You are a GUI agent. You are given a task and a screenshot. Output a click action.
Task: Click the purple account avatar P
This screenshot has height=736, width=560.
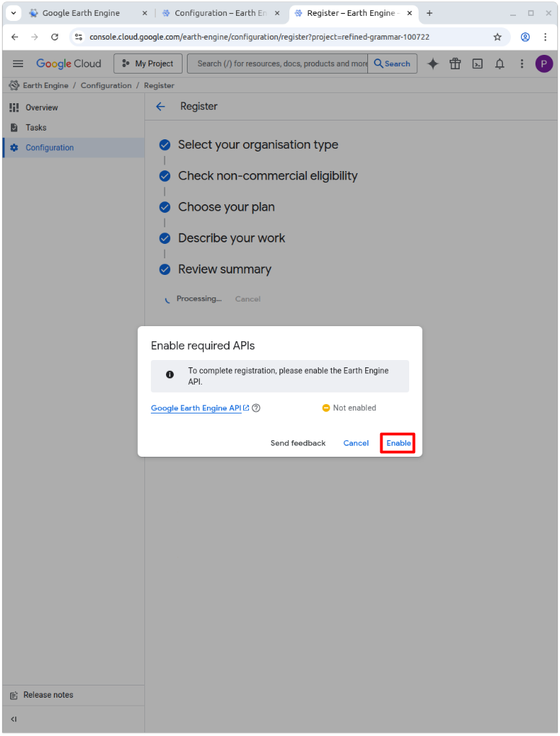click(543, 63)
